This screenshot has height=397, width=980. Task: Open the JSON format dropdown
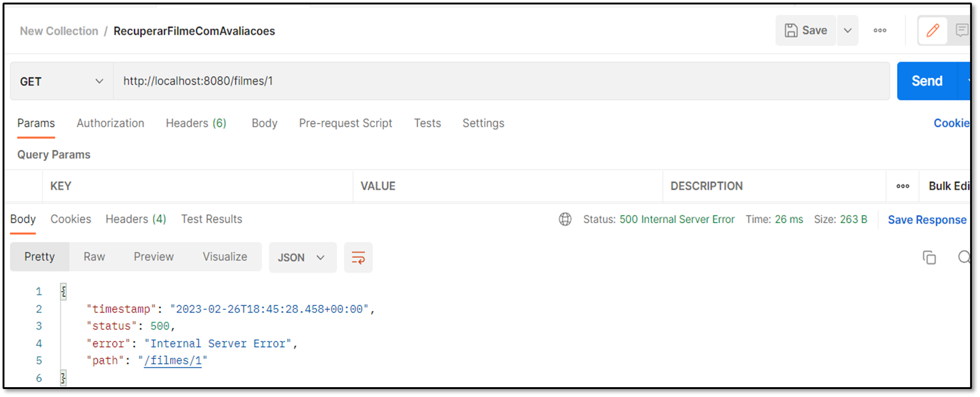point(302,257)
